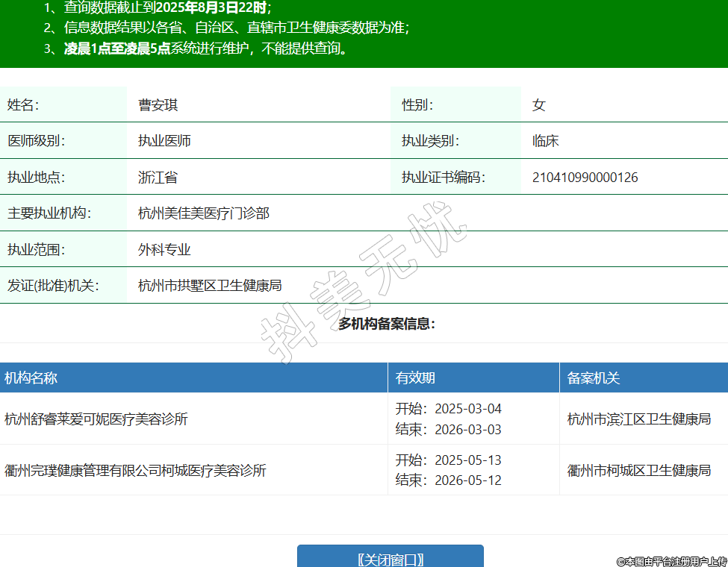
Task: Click the 多机构备案信息 section heading
Action: (386, 324)
